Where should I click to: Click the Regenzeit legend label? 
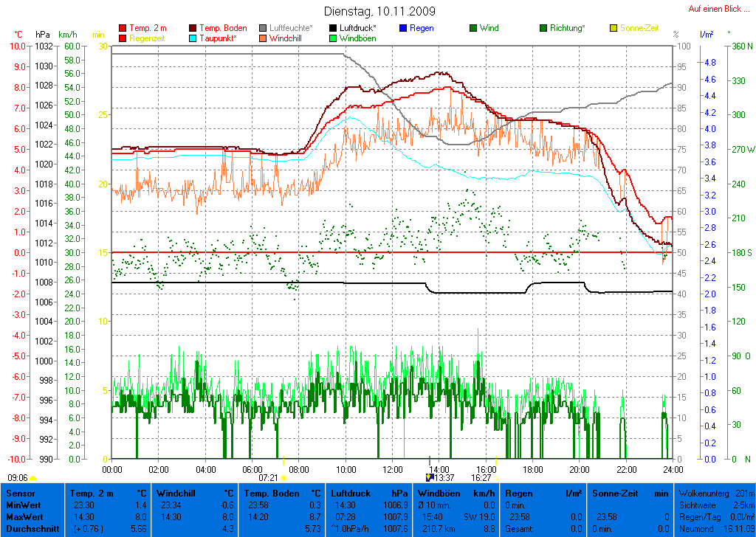[150, 38]
